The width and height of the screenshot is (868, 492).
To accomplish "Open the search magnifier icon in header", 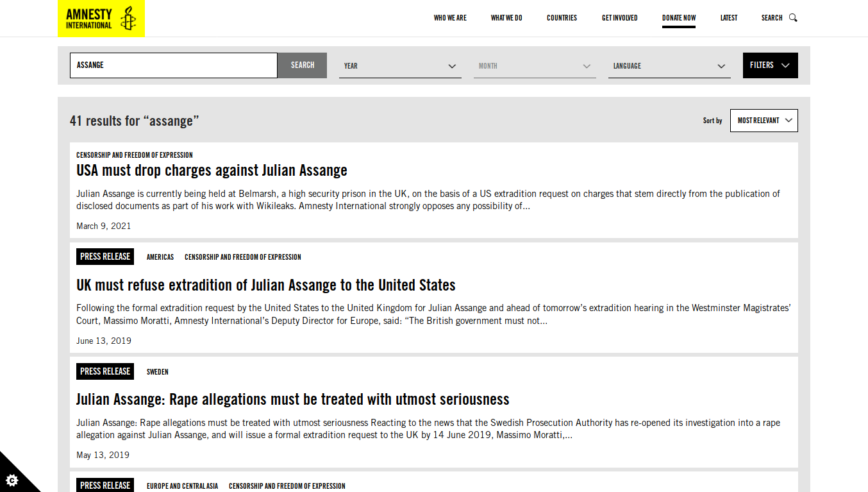I will pos(793,18).
